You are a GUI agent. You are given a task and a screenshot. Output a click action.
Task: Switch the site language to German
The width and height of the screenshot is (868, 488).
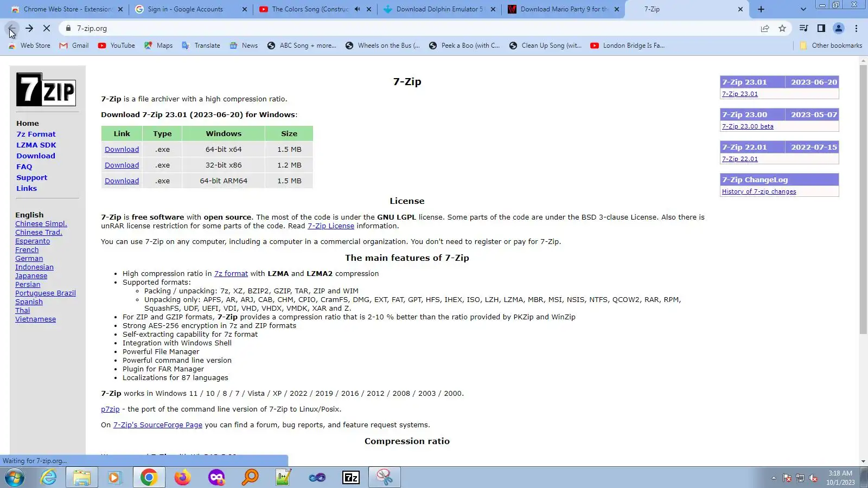coord(29,259)
